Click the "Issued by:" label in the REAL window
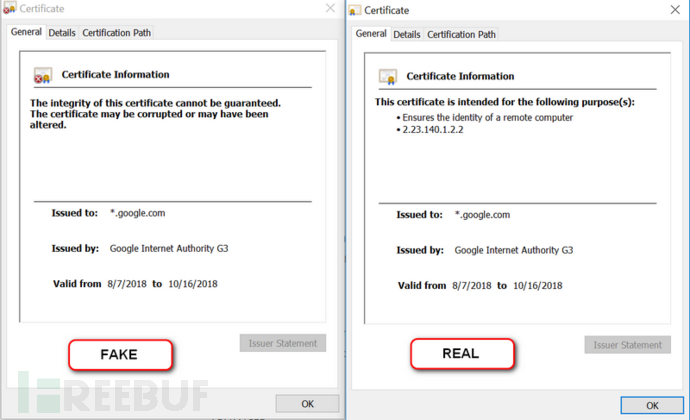 click(x=420, y=250)
